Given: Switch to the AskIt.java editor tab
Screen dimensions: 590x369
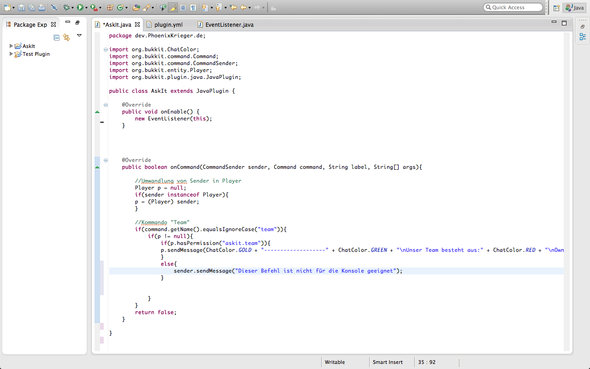Looking at the screenshot, I should point(117,24).
